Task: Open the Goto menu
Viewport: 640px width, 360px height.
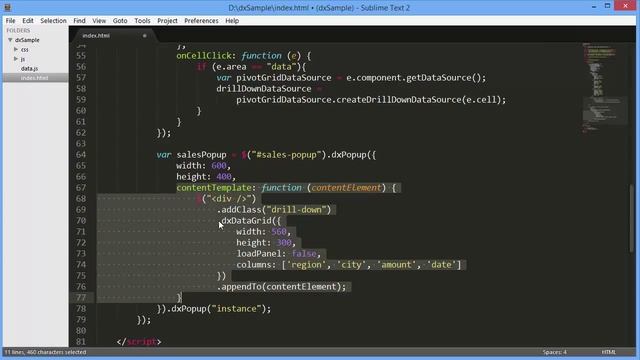Action: (x=120, y=21)
